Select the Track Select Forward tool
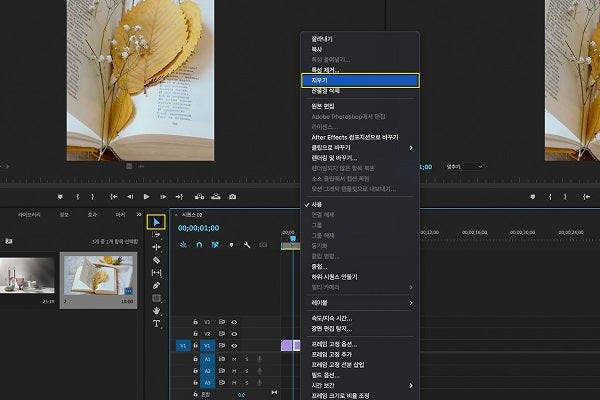600x400 pixels. point(156,235)
